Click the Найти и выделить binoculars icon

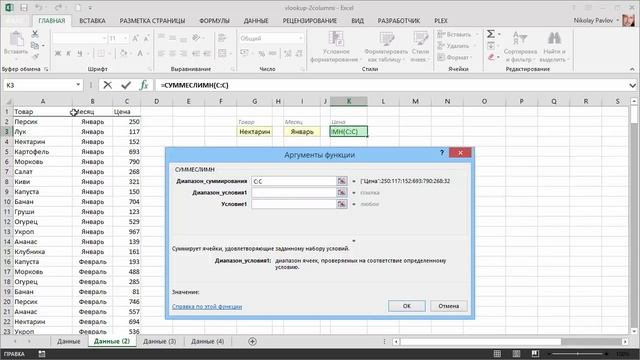click(x=554, y=38)
